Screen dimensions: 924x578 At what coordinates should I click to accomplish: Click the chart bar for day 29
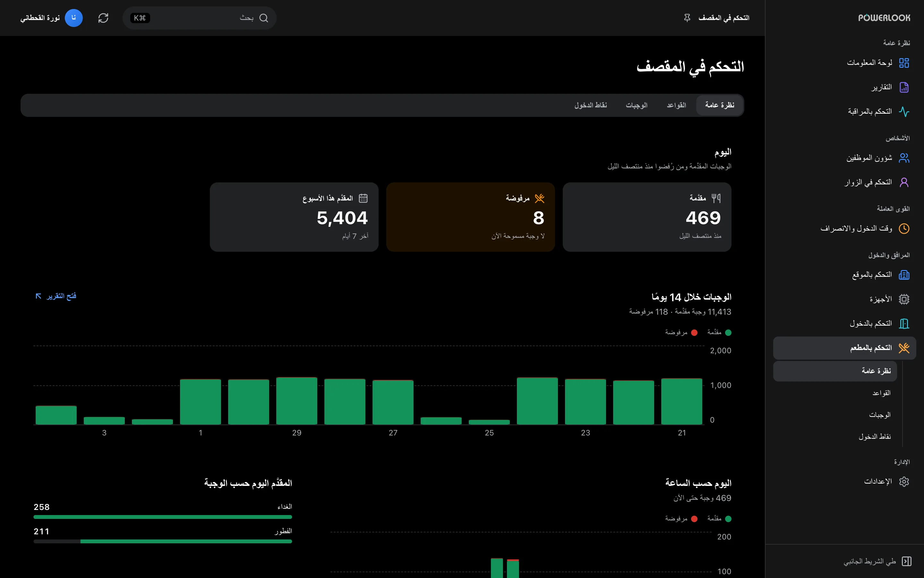pos(297,401)
